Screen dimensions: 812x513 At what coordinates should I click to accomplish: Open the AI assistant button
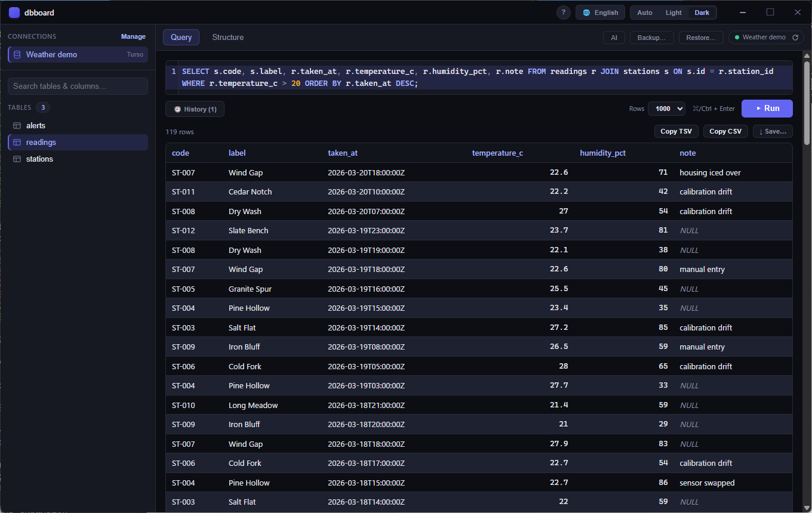[x=614, y=38]
